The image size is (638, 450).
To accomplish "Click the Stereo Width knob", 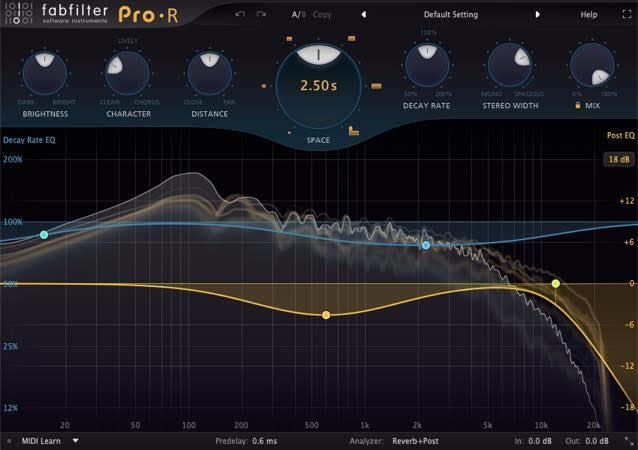I will tap(510, 66).
